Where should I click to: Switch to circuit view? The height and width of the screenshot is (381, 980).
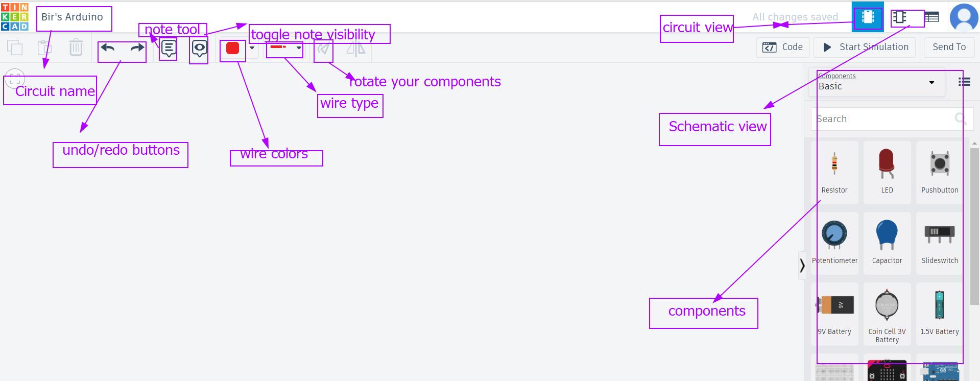tap(867, 17)
